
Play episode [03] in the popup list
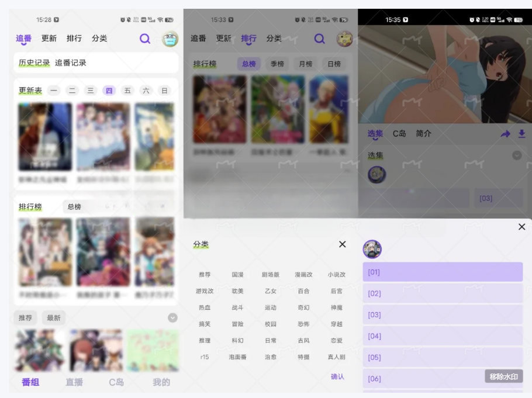pyautogui.click(x=443, y=314)
